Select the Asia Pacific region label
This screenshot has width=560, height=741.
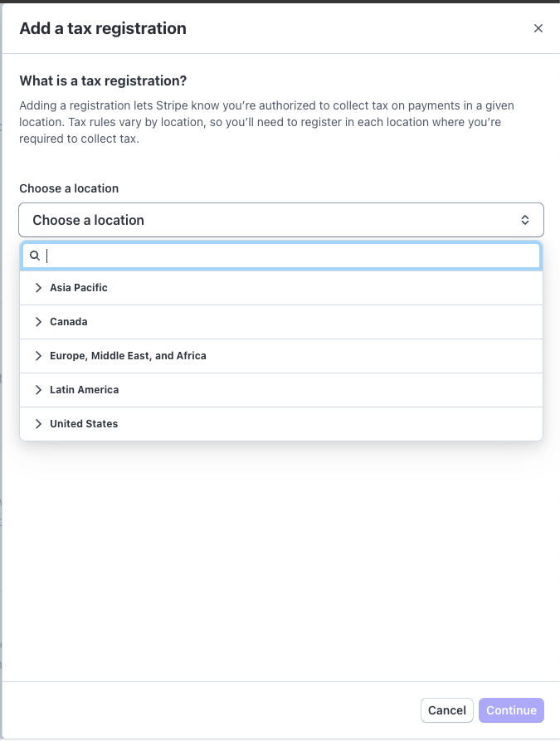(79, 288)
